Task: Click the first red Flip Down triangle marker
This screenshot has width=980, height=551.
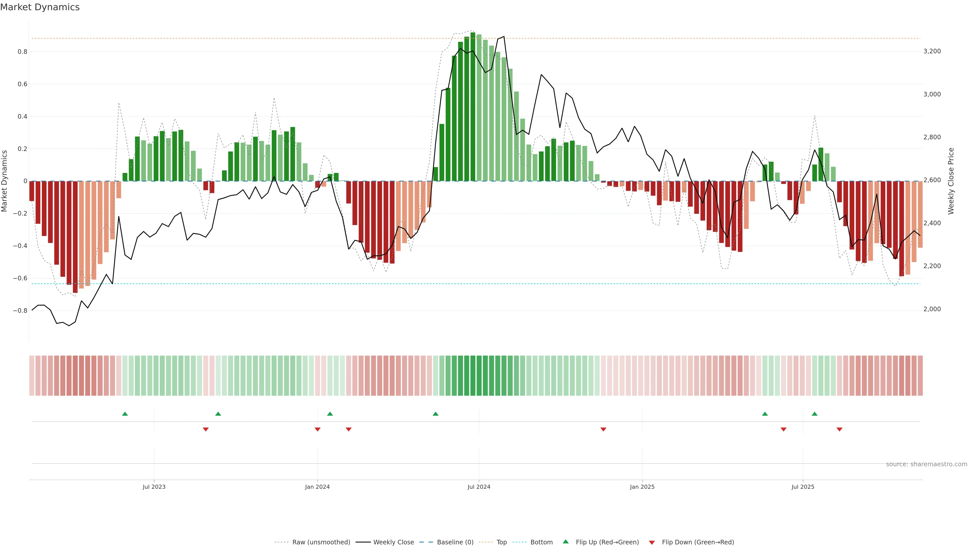Action: pyautogui.click(x=206, y=429)
